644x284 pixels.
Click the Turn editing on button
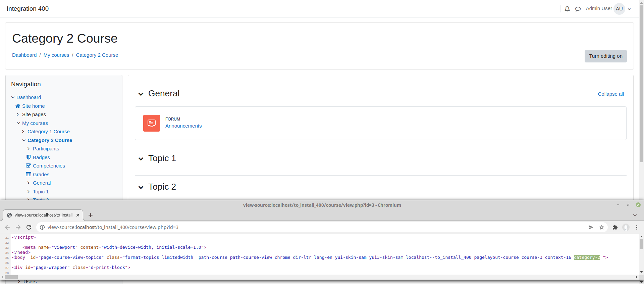click(x=605, y=56)
